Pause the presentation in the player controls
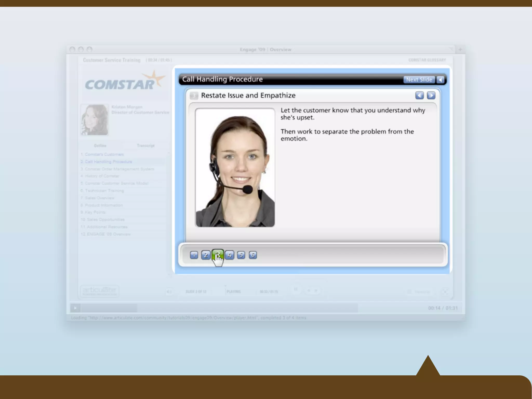 tap(296, 289)
